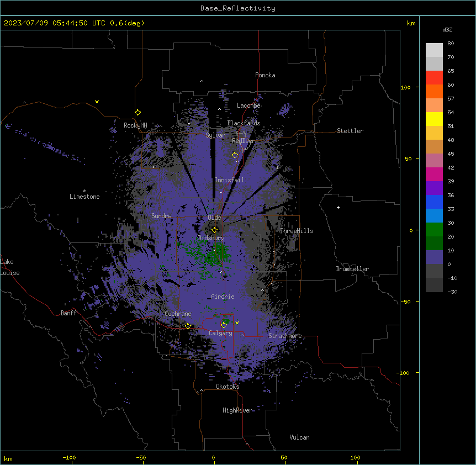Select the 45 value on dBZ scale
The height and width of the screenshot is (465, 476).
451,154
